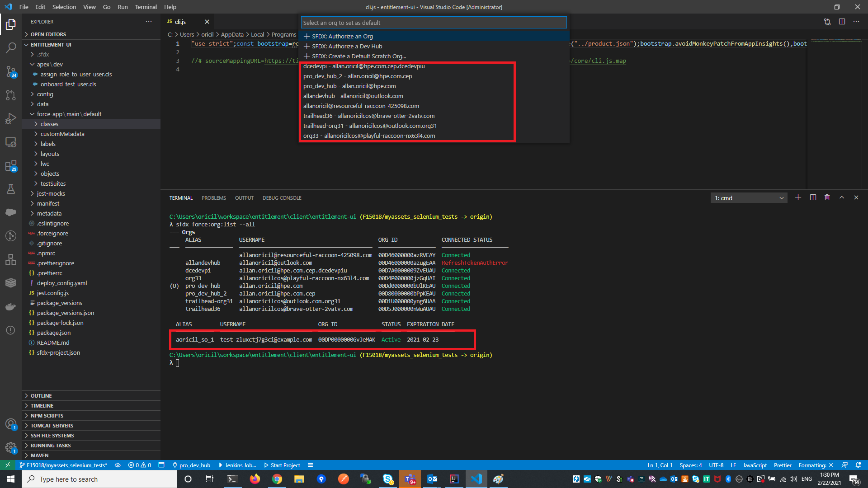Select the Test beaker icon
This screenshot has height=488, width=868.
(x=11, y=189)
